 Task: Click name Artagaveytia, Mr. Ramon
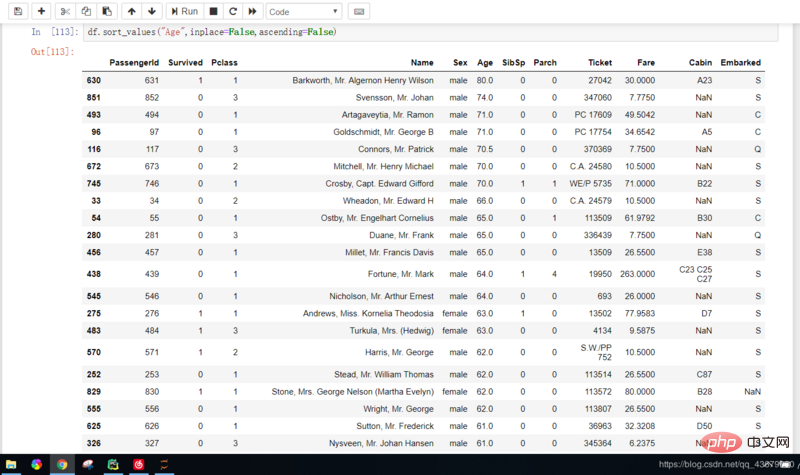[387, 115]
